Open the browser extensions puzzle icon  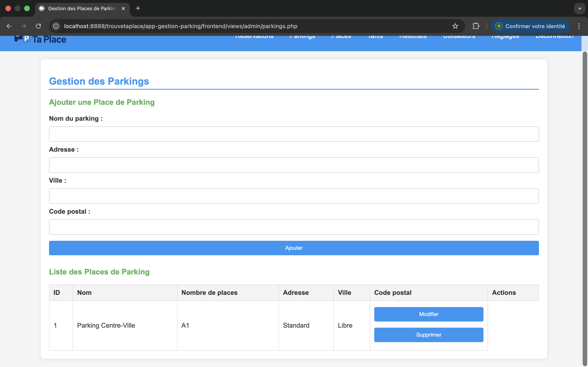coord(476,26)
